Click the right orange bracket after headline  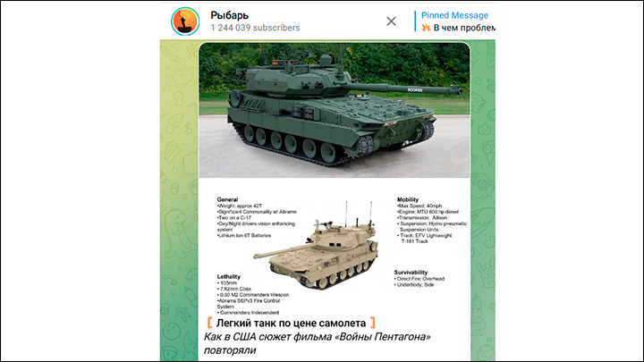[x=372, y=323]
